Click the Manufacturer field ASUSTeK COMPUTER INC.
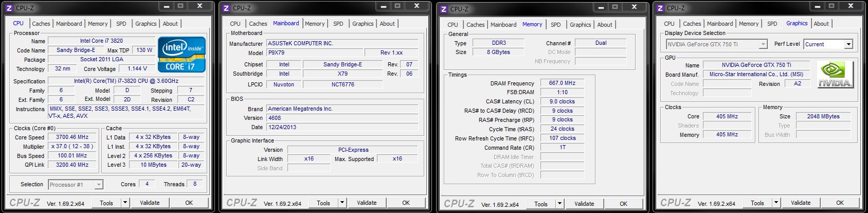 tap(342, 43)
